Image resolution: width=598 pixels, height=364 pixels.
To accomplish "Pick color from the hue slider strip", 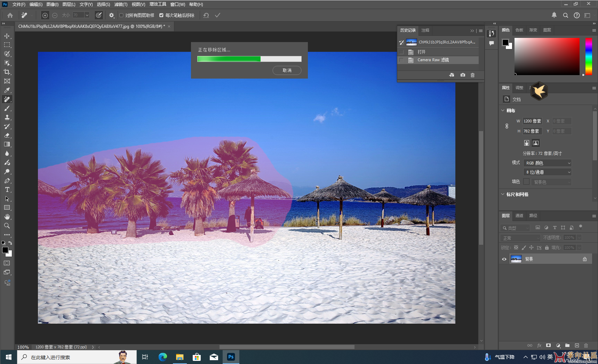I will click(589, 56).
